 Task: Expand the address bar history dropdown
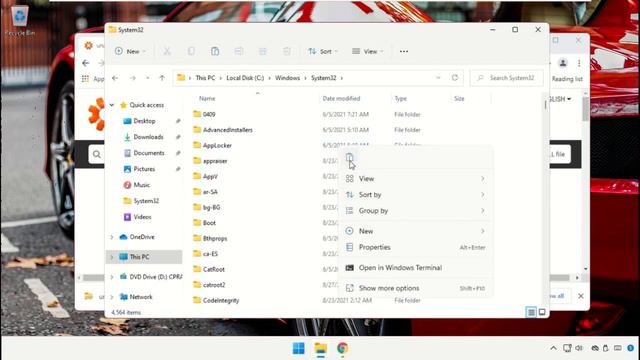tap(438, 78)
